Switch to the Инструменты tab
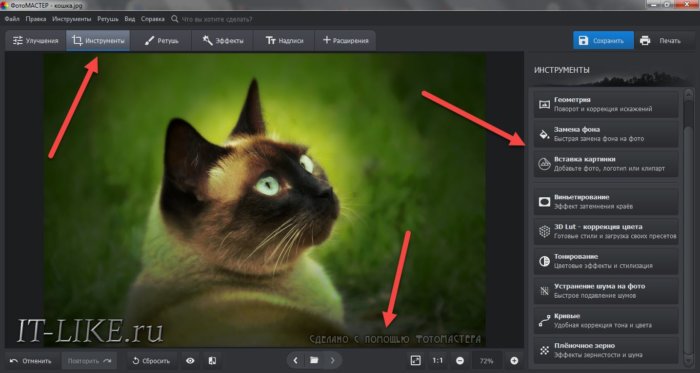The width and height of the screenshot is (700, 373). (98, 41)
